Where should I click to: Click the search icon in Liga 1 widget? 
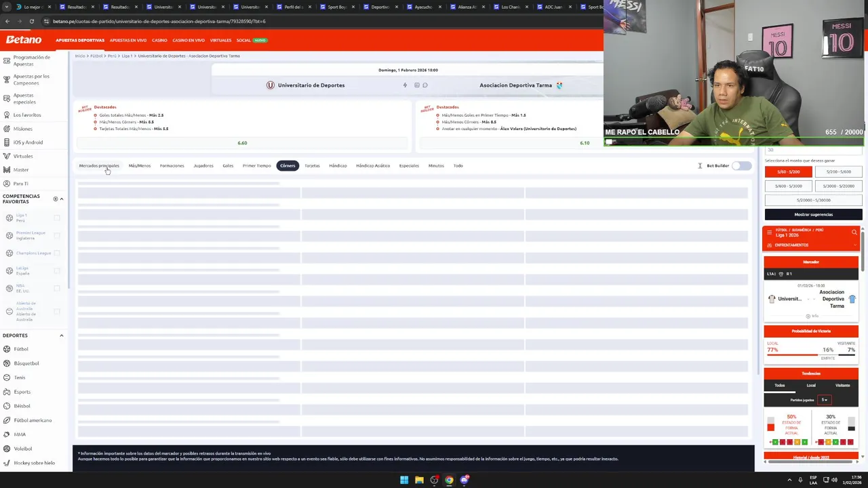click(x=854, y=232)
